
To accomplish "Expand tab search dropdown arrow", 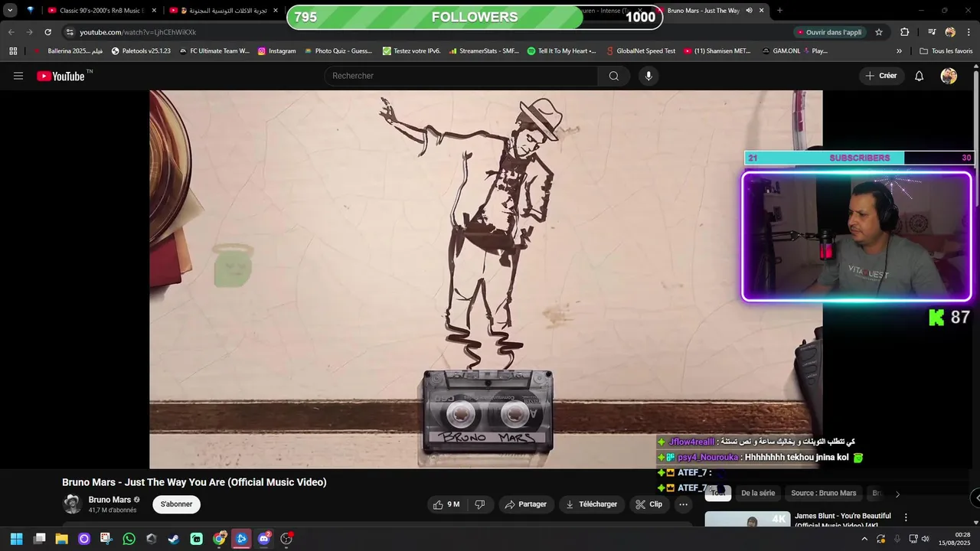I will click(x=10, y=11).
